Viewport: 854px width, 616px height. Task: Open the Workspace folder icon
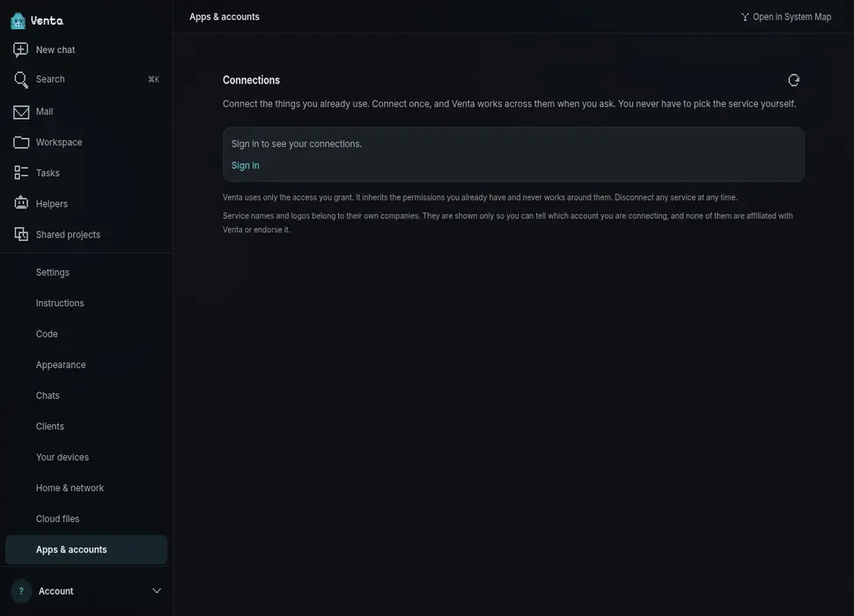[21, 142]
